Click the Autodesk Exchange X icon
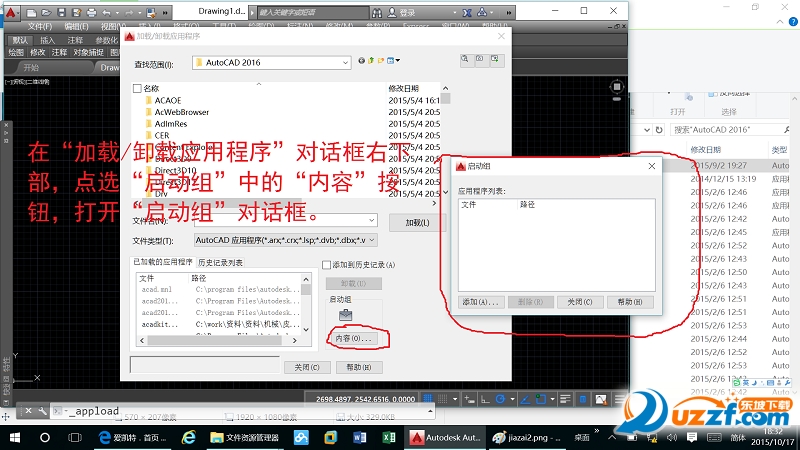This screenshot has height=450, width=800. (467, 12)
